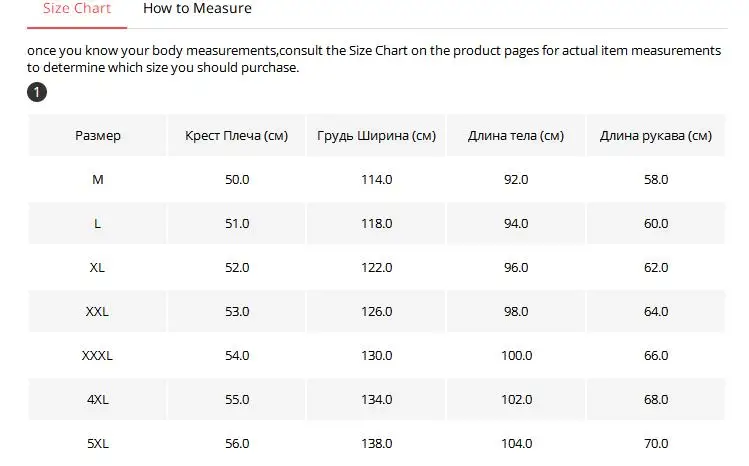
Task: Click the Длина рукава (см) header
Action: [656, 136]
